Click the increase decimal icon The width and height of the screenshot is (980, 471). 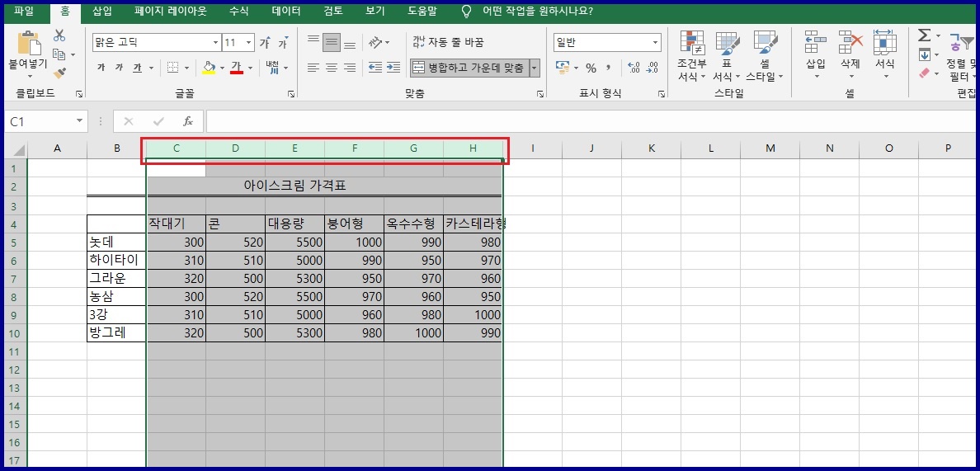click(x=634, y=68)
